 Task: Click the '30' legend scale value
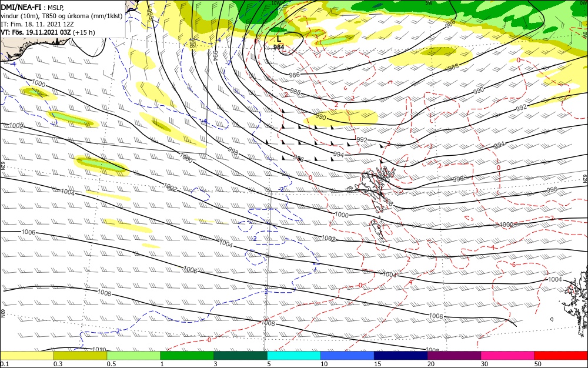tap(484, 364)
